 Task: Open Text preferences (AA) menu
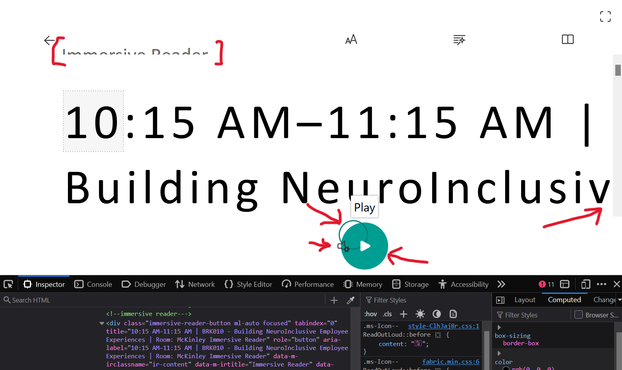point(351,40)
